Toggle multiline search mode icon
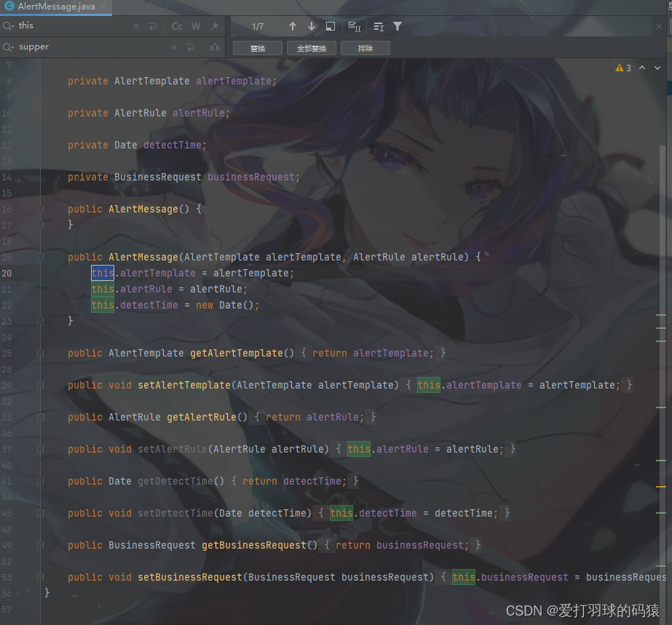The width and height of the screenshot is (672, 625). click(x=379, y=27)
